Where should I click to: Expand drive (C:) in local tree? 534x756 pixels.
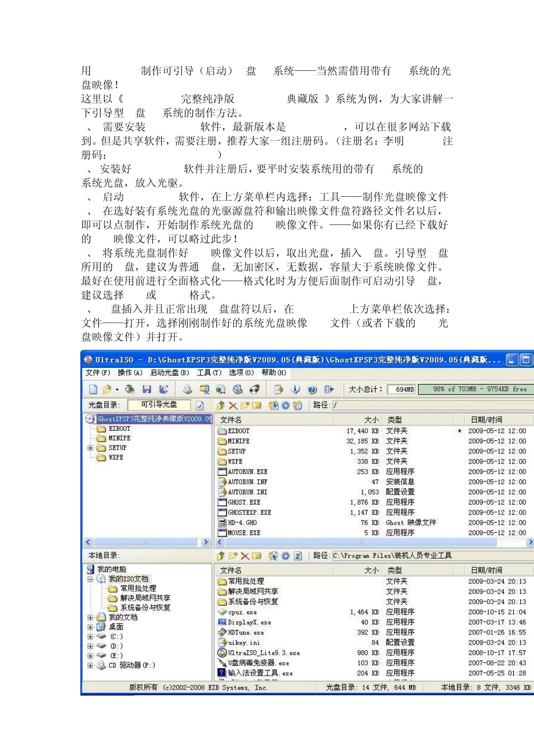90,636
